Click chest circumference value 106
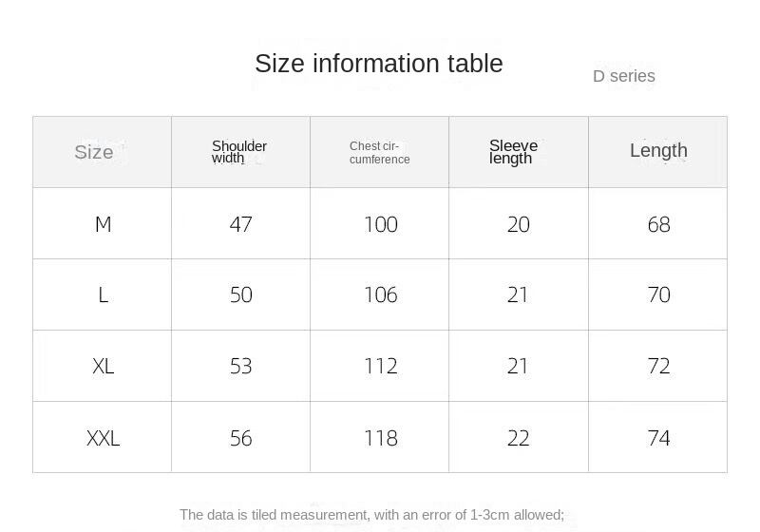Screen dimensions: 760x532 pyautogui.click(x=380, y=294)
